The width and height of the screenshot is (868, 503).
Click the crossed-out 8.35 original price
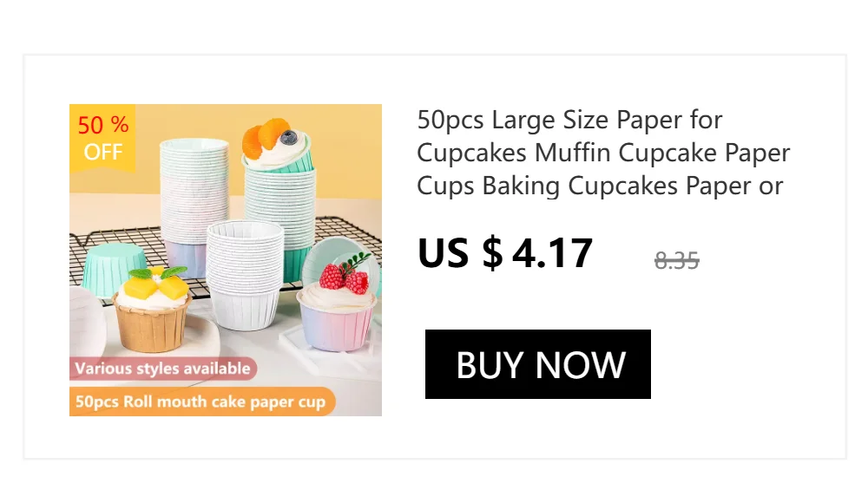[x=676, y=260]
